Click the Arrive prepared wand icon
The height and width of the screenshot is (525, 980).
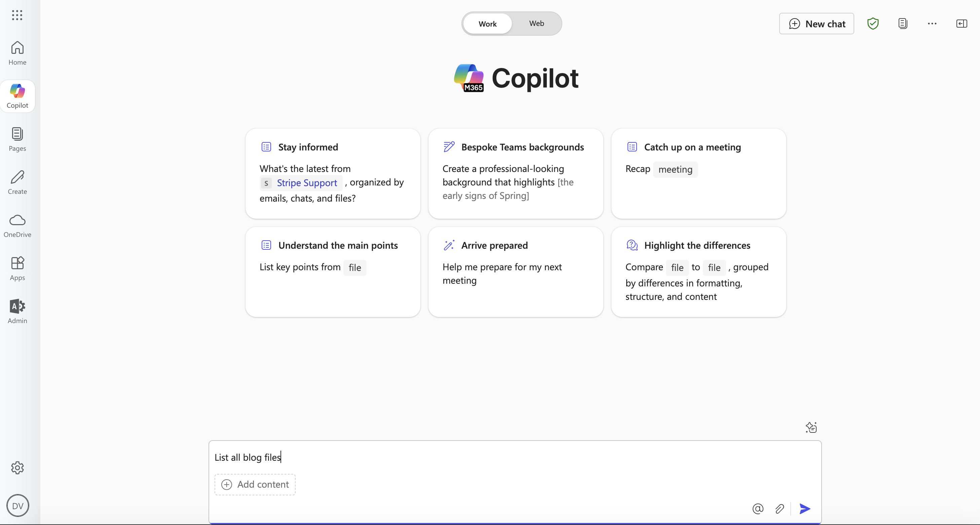point(449,245)
